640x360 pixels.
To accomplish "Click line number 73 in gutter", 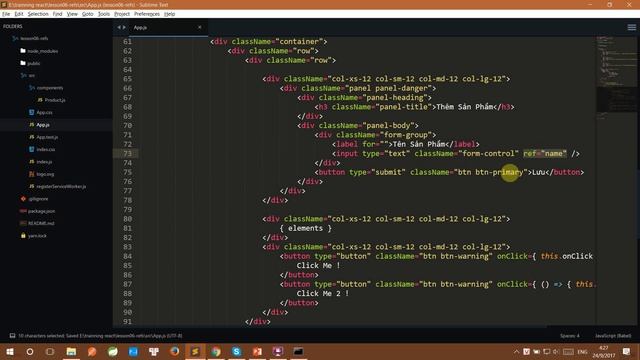I will [x=127, y=153].
